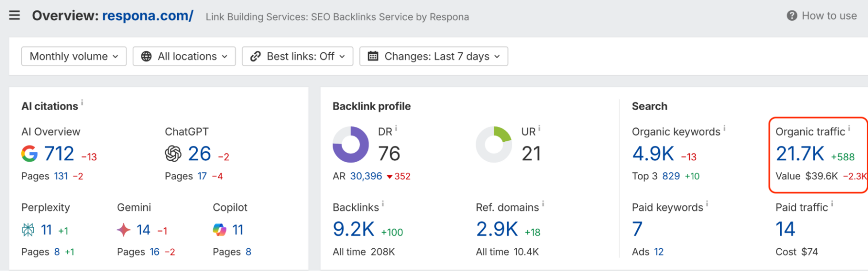The width and height of the screenshot is (868, 271).
Task: Click the globe icon in All locations
Action: pos(146,56)
